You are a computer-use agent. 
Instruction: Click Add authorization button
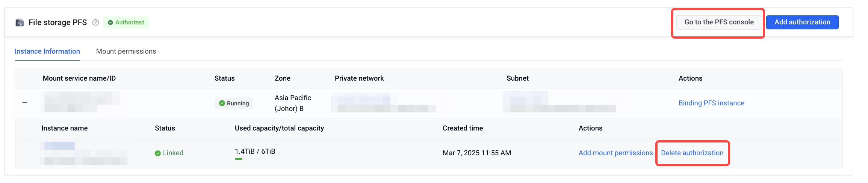pos(802,22)
